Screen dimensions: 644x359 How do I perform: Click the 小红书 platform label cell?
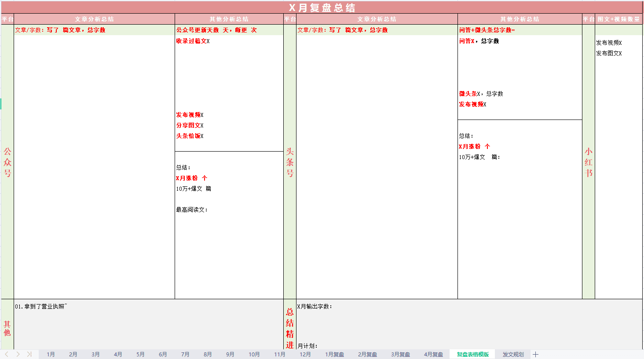(x=589, y=162)
